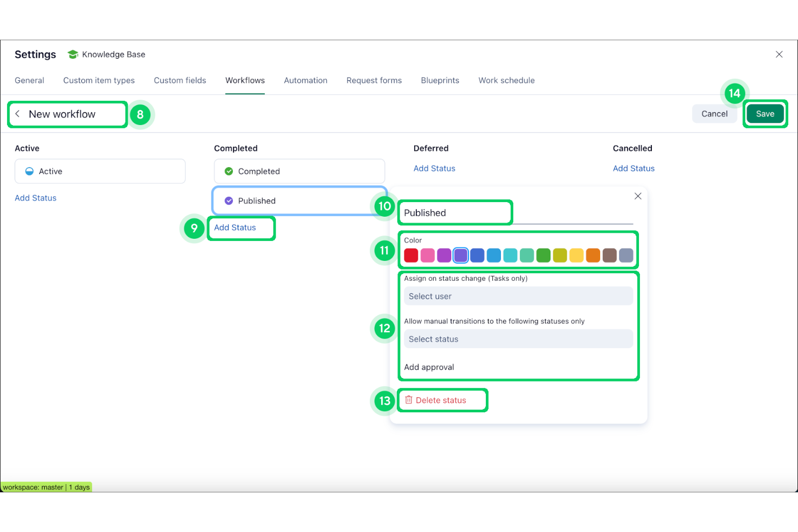Click Add approval in the status editor
The width and height of the screenshot is (798, 532).
pyautogui.click(x=429, y=367)
